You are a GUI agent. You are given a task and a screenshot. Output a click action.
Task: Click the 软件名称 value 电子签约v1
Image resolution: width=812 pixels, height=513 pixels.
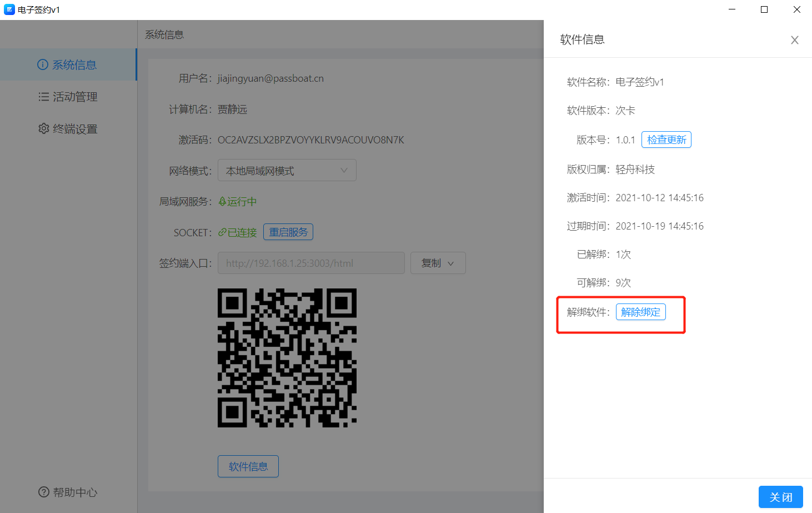[640, 82]
